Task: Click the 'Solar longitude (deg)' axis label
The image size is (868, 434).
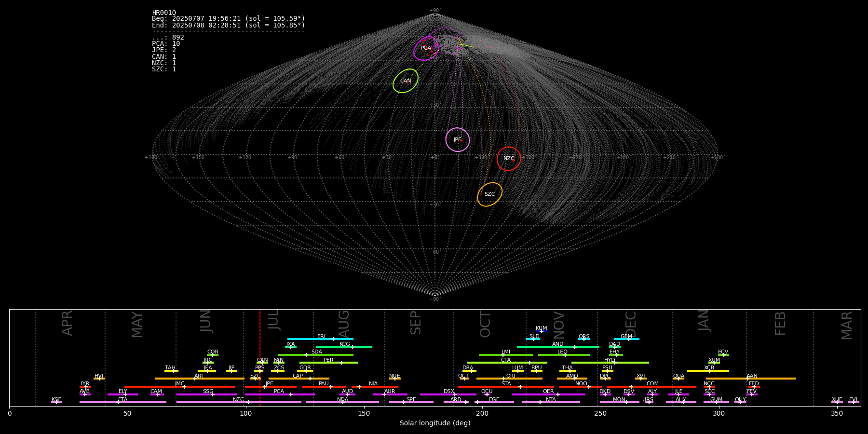Action: [x=435, y=423]
